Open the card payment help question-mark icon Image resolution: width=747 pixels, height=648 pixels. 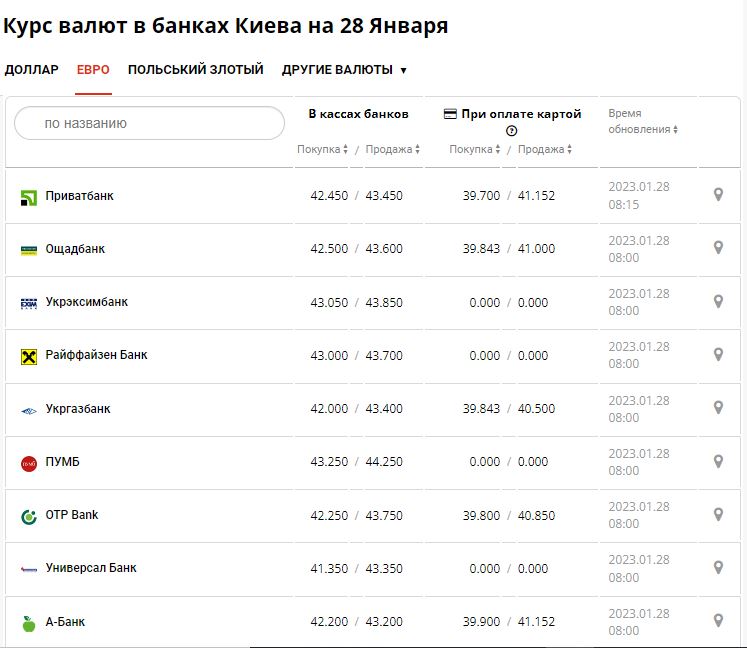click(x=511, y=131)
